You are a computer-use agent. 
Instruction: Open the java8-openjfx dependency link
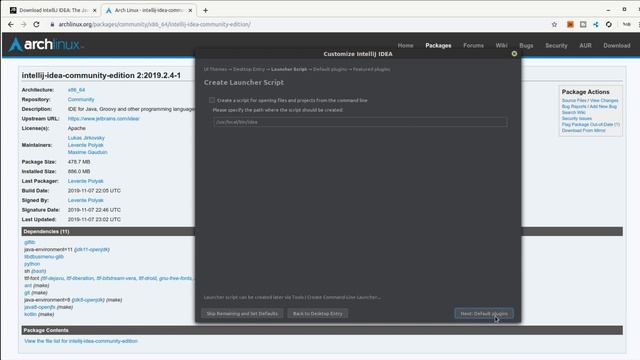click(40, 307)
